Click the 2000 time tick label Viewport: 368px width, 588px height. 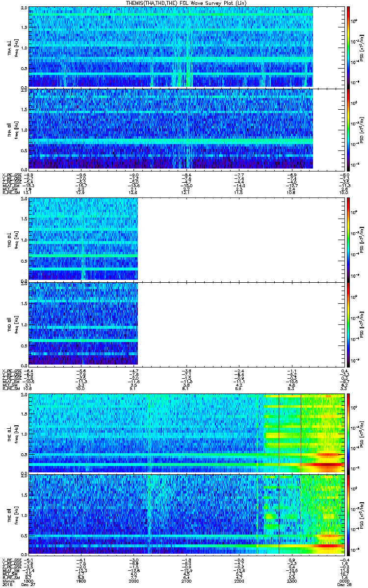(134, 581)
